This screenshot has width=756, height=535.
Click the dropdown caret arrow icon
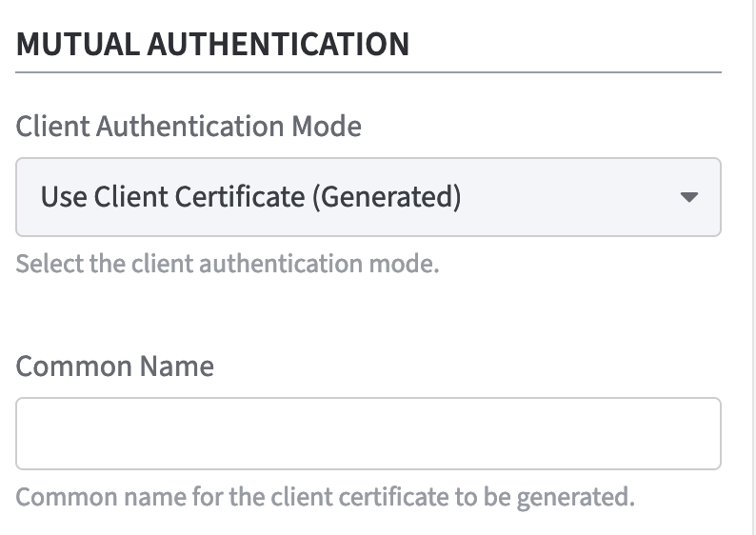tap(689, 197)
